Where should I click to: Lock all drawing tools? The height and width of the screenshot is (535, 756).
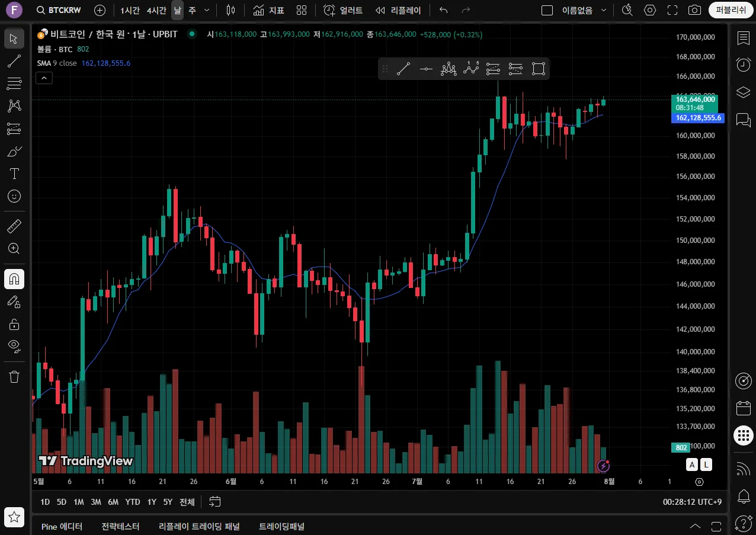14,324
